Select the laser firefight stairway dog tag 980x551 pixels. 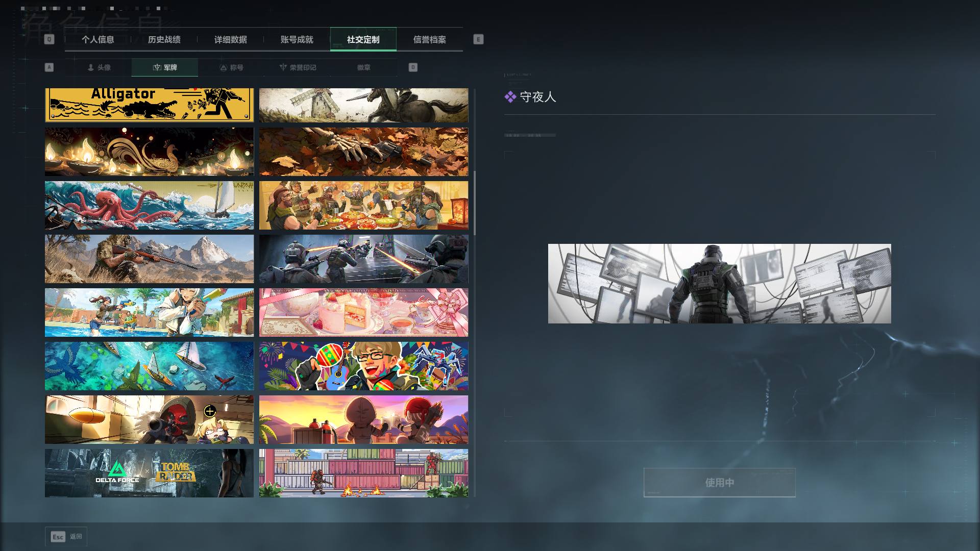(x=363, y=259)
